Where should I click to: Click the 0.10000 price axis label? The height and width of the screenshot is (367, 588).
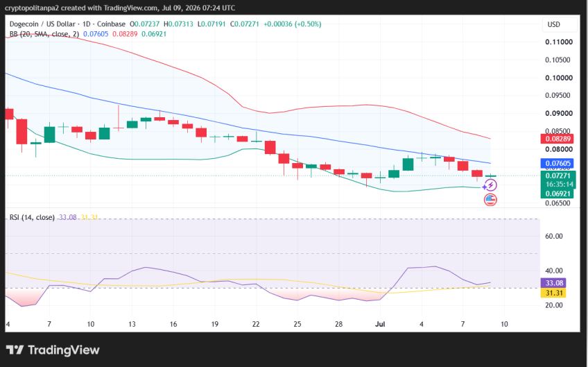559,78
